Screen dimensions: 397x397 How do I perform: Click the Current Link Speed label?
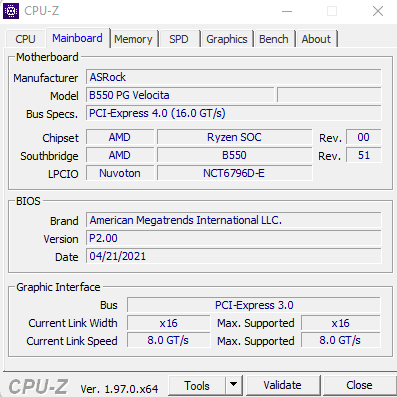click(72, 341)
